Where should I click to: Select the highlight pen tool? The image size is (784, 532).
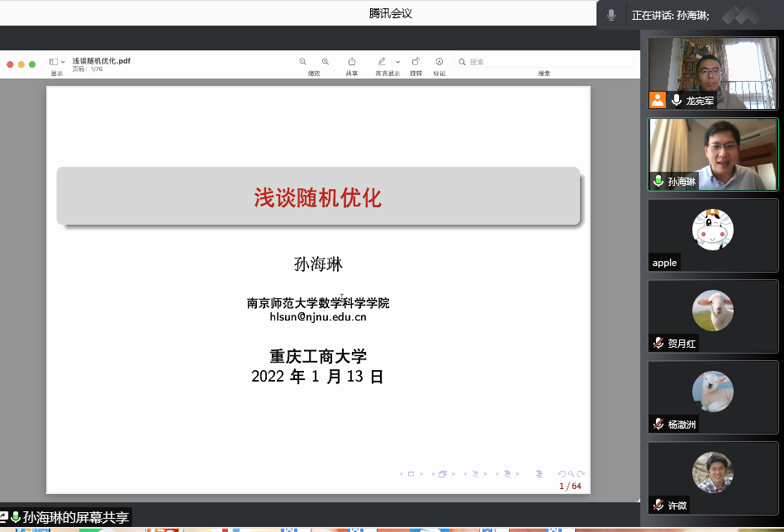click(x=382, y=62)
